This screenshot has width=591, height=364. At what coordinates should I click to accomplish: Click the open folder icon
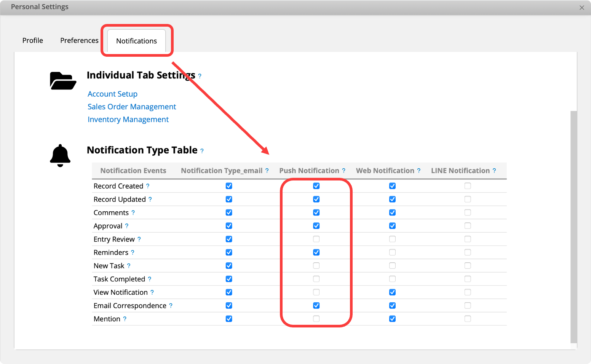tap(63, 81)
